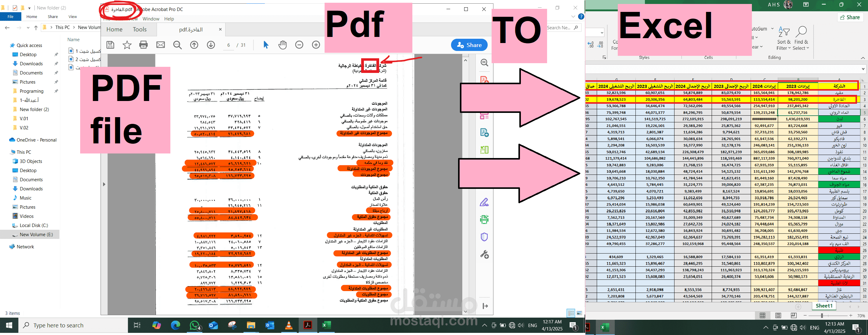Open the AutoSum dropdown arrow
The width and height of the screenshot is (868, 335).
pyautogui.click(x=773, y=29)
